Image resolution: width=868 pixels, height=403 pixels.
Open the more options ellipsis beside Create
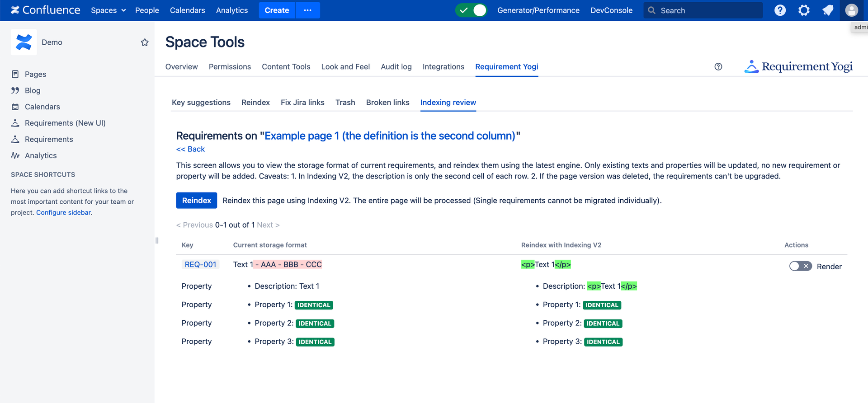click(x=308, y=10)
